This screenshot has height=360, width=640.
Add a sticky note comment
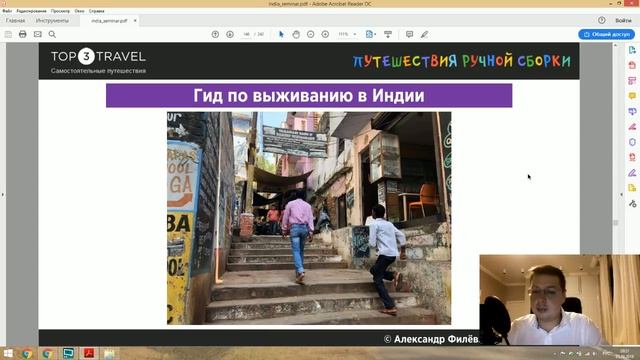pos(409,34)
